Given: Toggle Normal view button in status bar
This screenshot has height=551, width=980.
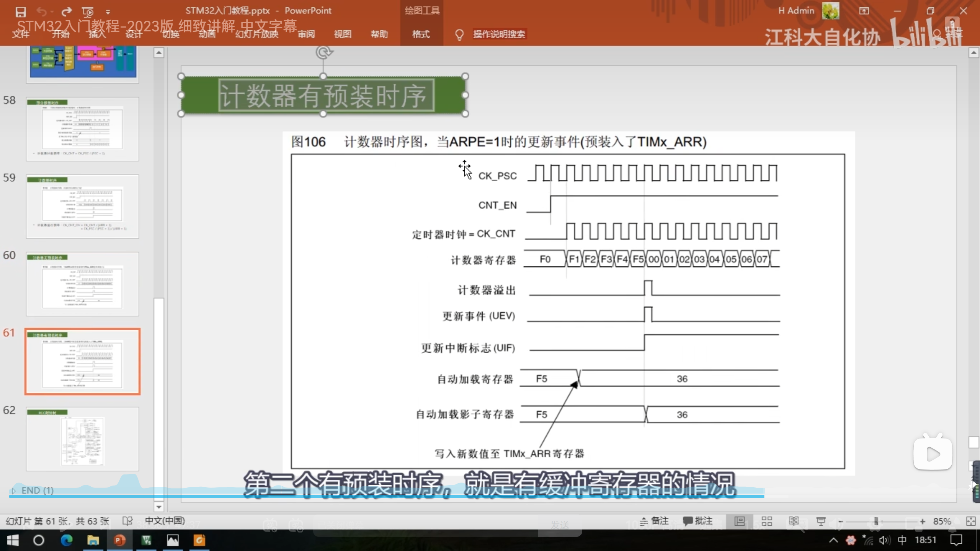Looking at the screenshot, I should point(740,521).
